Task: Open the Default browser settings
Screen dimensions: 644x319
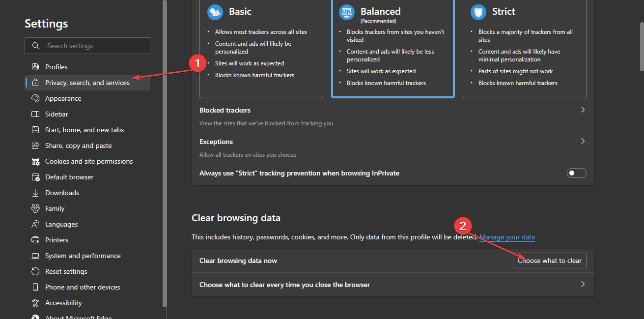Action: coord(69,176)
